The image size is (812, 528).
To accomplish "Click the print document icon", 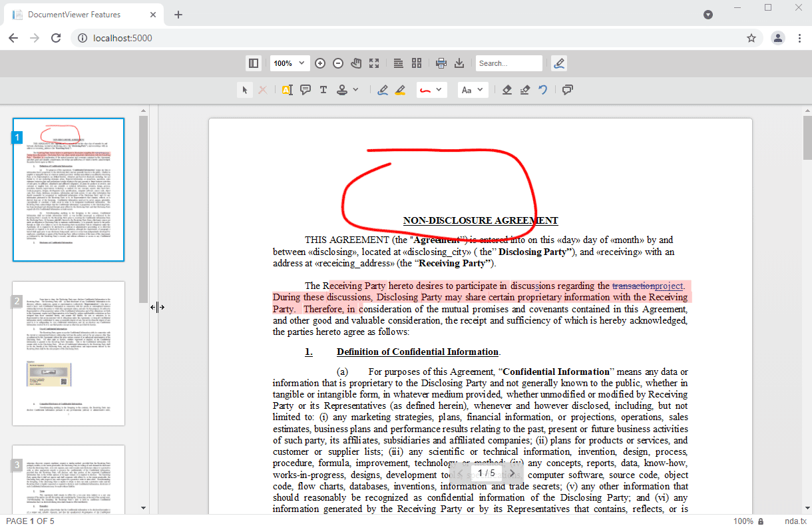I will (441, 63).
